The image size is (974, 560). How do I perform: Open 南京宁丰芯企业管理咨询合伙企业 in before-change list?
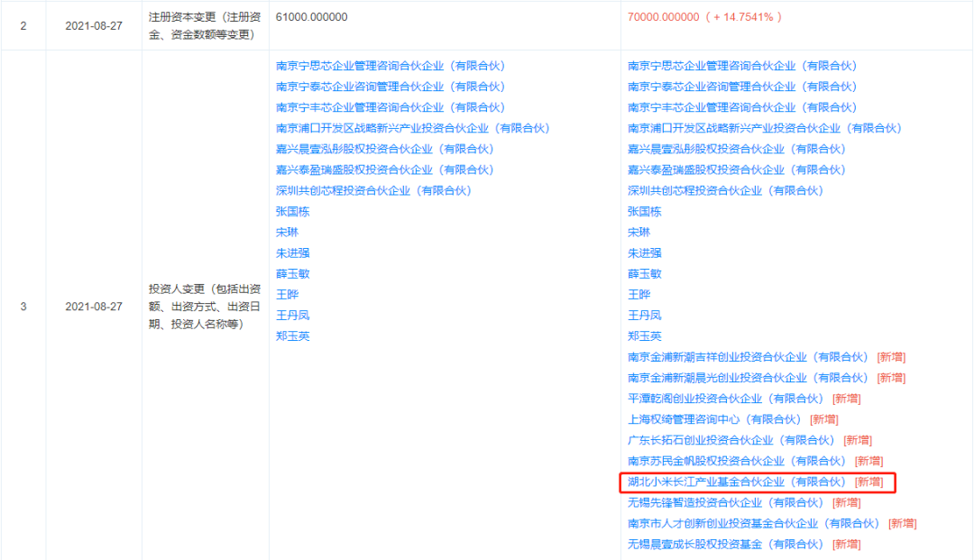click(391, 107)
